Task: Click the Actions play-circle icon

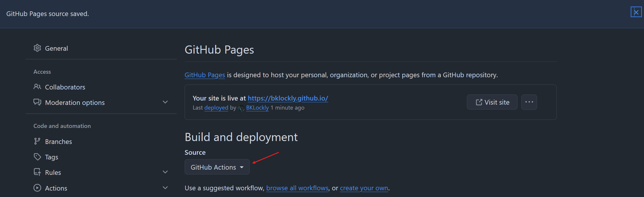Action: click(x=37, y=188)
